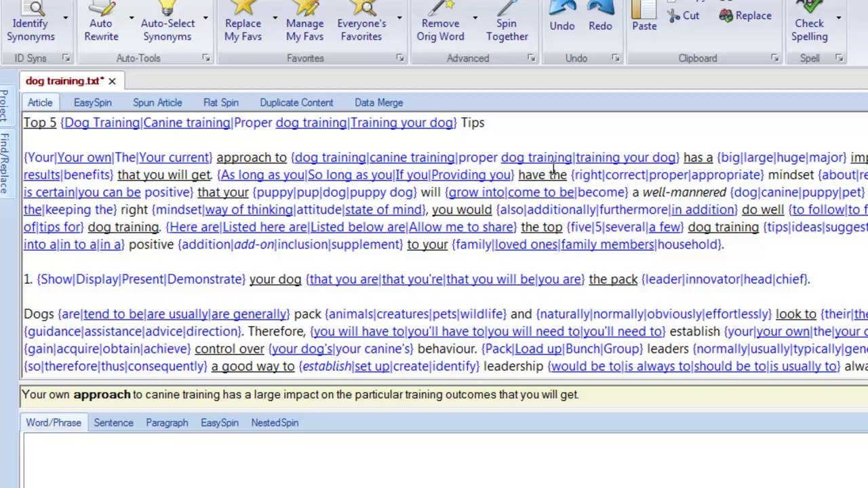Expand the Everyone's Favorites dropdown arrow

click(x=399, y=17)
